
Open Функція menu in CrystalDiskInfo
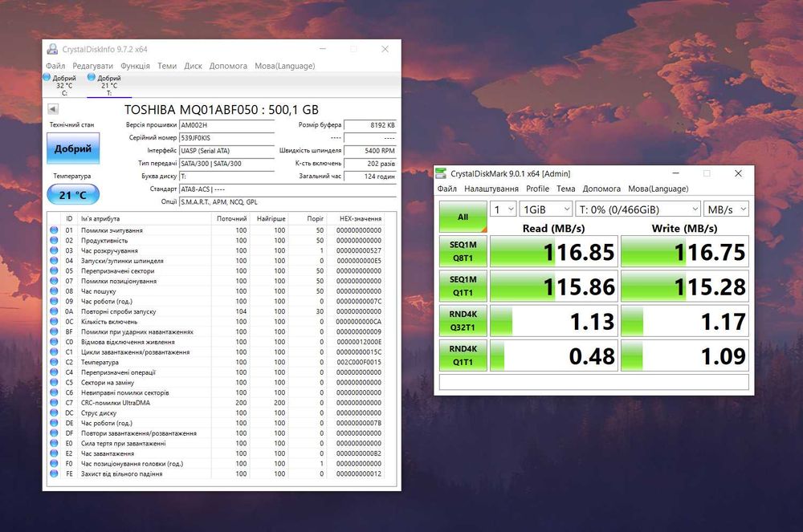click(135, 66)
